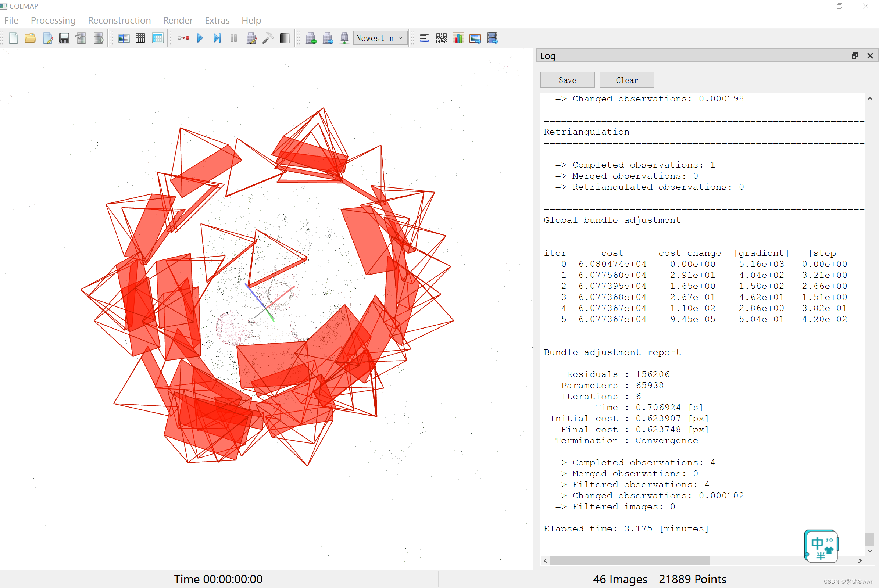Open project using the folder icon
Viewport: 879px width, 588px height.
(30, 38)
